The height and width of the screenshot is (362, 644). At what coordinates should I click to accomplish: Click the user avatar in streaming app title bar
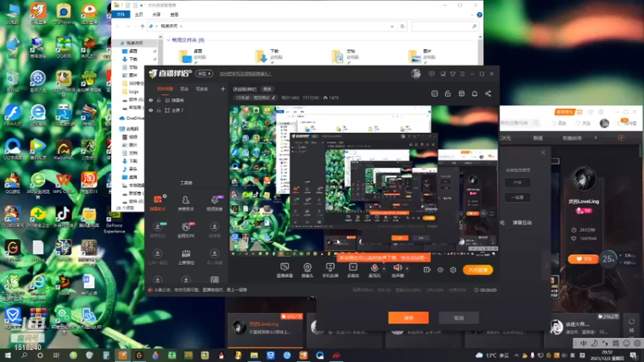pyautogui.click(x=415, y=73)
